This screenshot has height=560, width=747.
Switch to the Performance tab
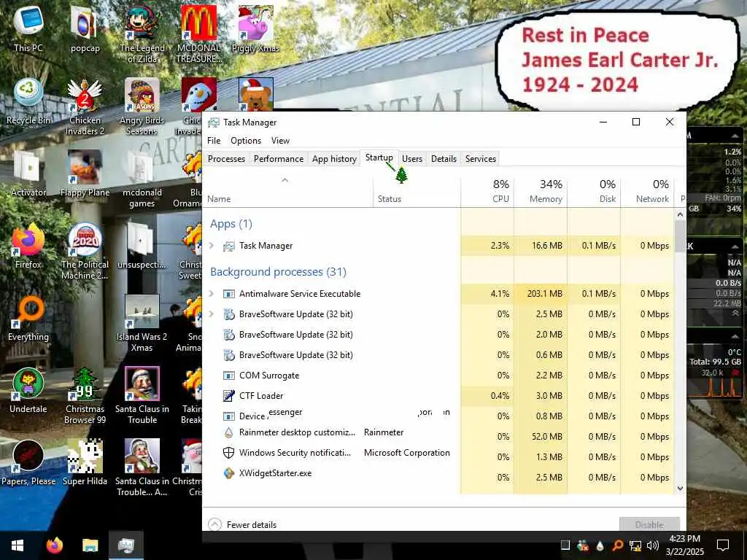[279, 158]
